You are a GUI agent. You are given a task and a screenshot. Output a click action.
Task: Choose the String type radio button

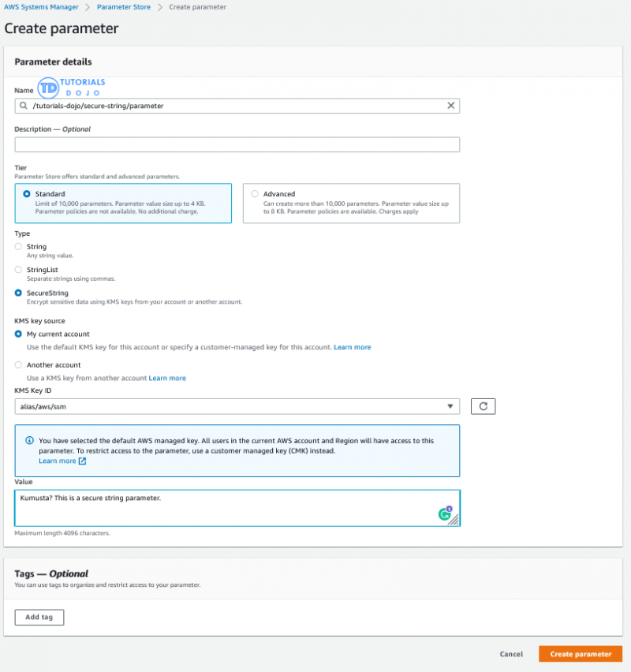19,247
